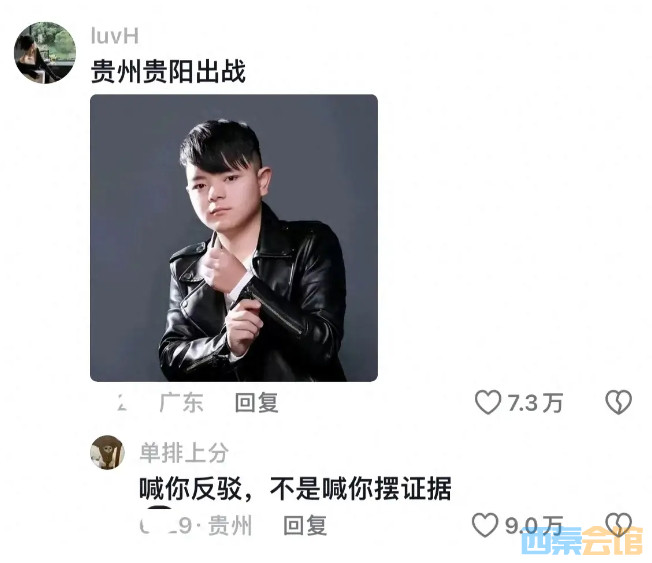This screenshot has width=652, height=563.
Task: Like luvH's comment with the heart icon
Action: coord(488,402)
